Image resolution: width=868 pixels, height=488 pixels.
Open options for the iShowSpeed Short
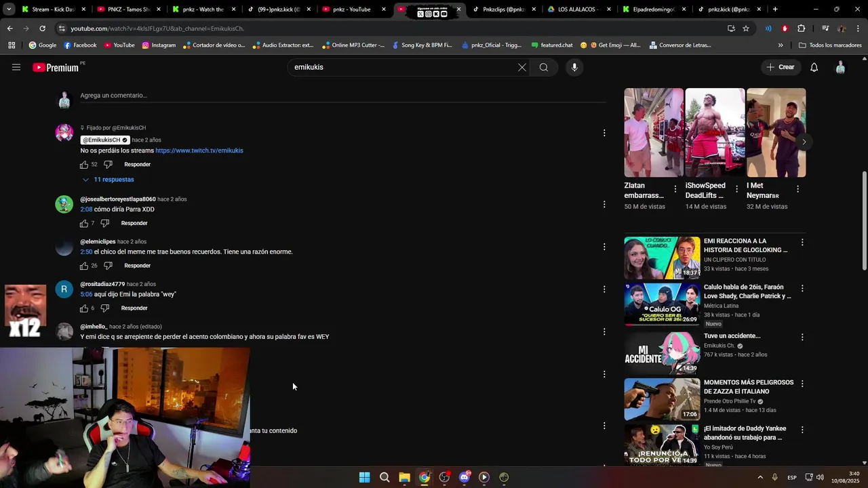(x=736, y=189)
